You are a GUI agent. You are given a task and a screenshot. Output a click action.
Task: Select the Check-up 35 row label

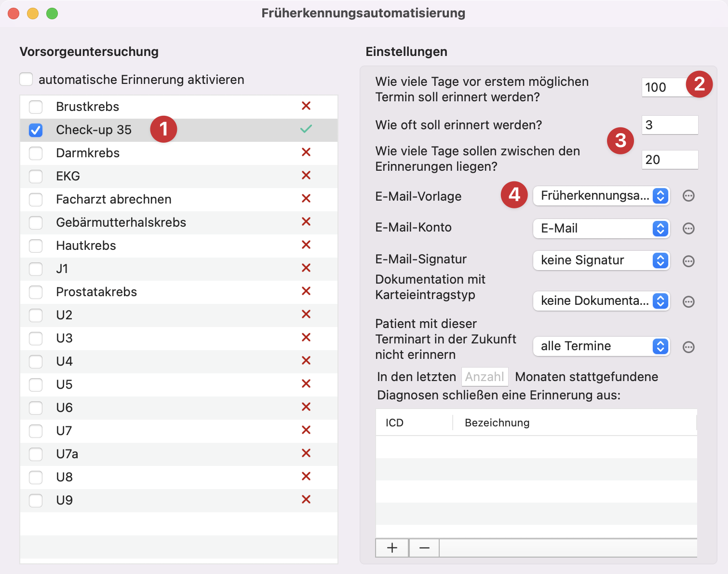click(94, 130)
